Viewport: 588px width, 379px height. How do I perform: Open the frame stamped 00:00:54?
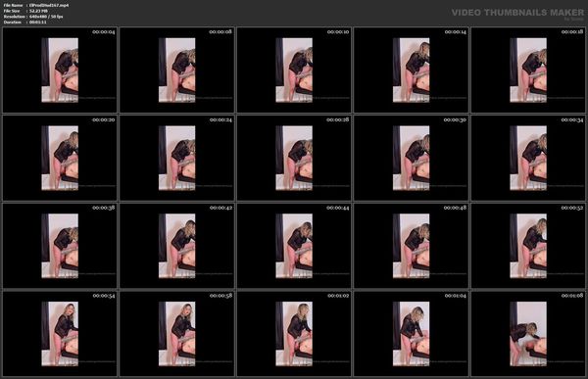[x=60, y=334]
